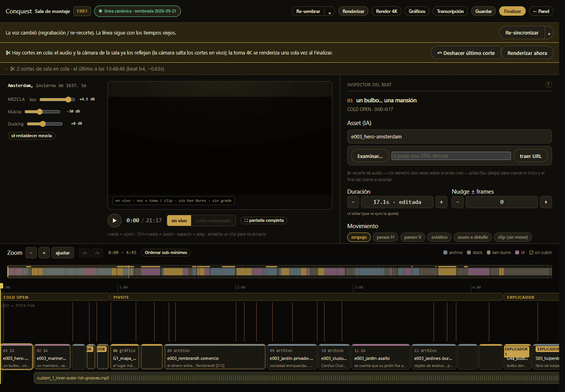
Task: Open Gráficos from top bar
Action: point(417,11)
